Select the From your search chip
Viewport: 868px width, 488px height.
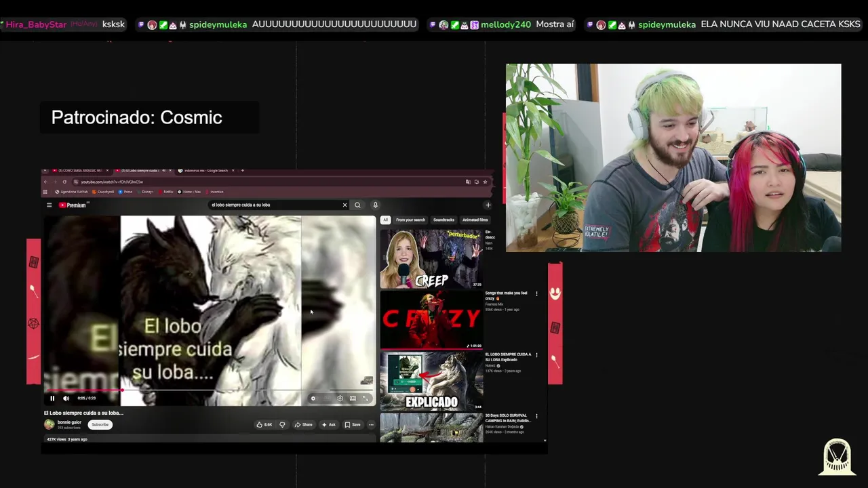[410, 220]
